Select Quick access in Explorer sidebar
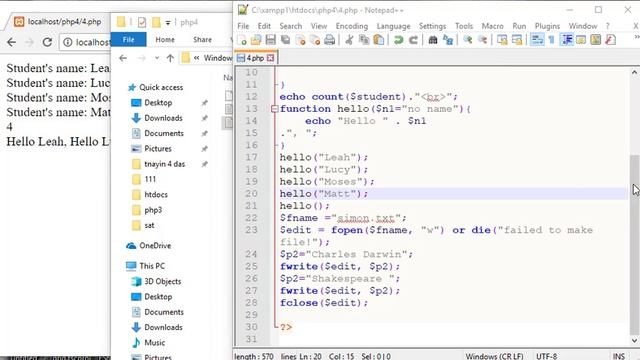 click(156, 87)
